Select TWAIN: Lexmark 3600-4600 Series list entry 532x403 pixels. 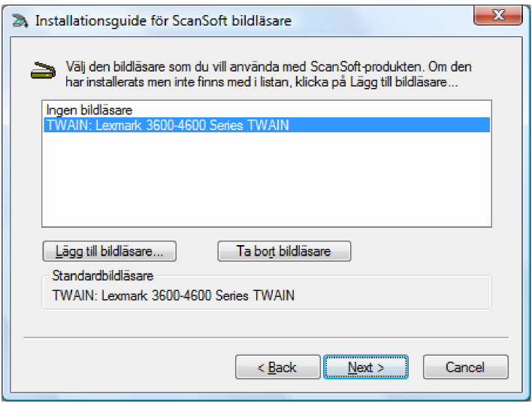(267, 125)
